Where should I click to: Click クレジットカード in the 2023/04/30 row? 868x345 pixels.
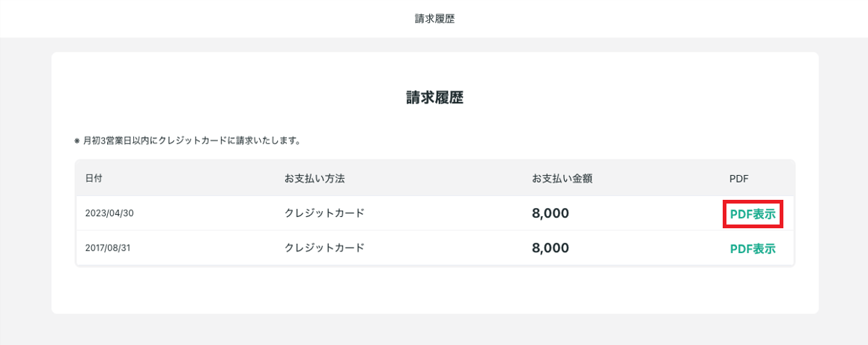[324, 213]
